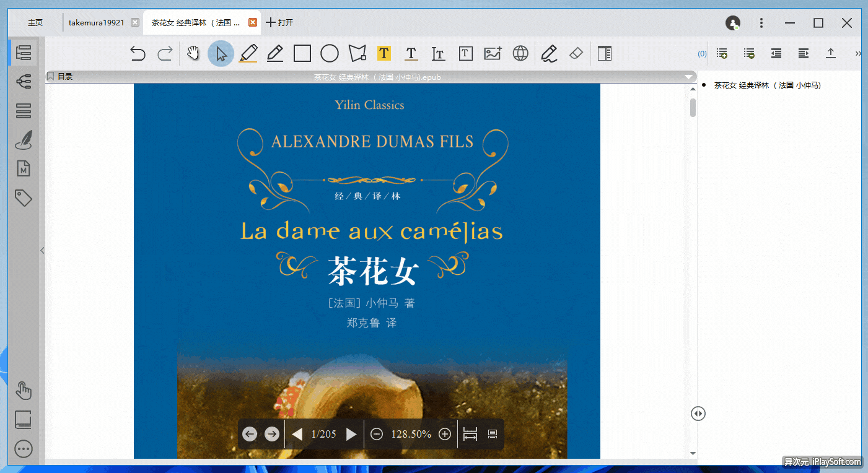Zoom out with the minus circle

click(376, 434)
